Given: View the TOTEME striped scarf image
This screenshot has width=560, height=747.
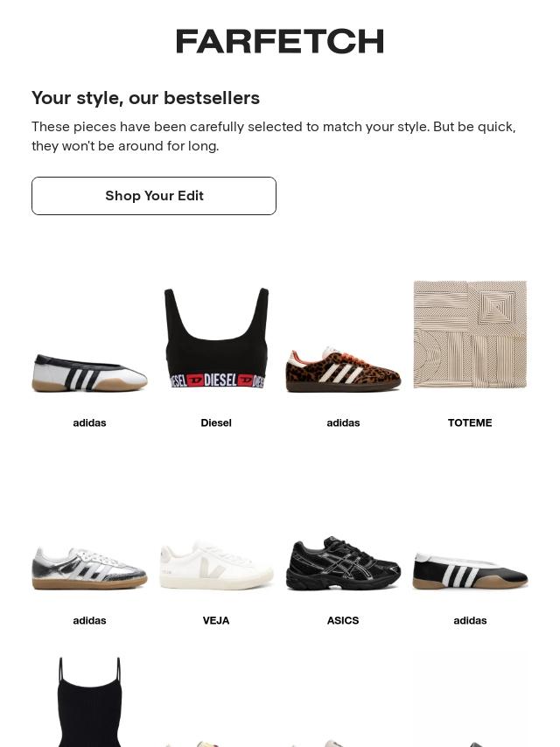Looking at the screenshot, I should coord(470,334).
